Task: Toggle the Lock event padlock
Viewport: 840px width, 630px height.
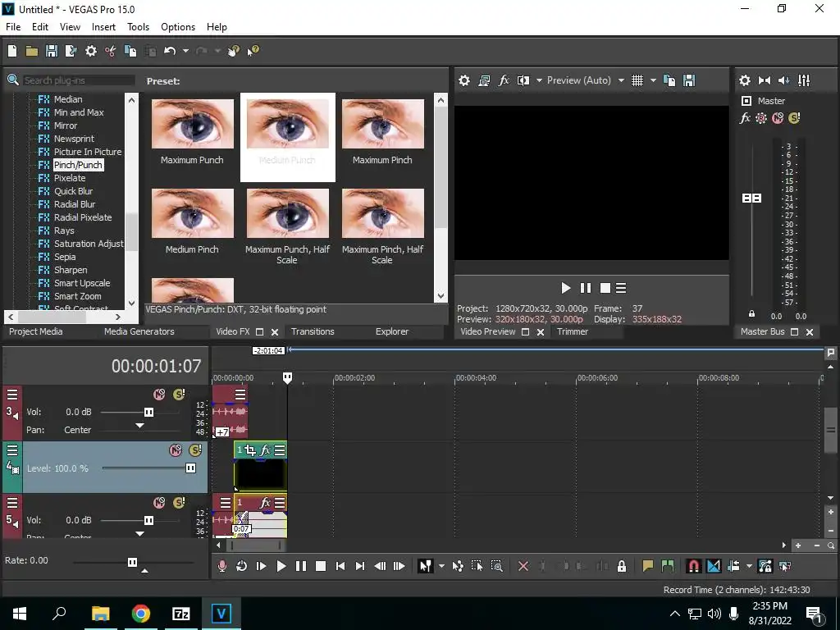Action: [x=622, y=566]
